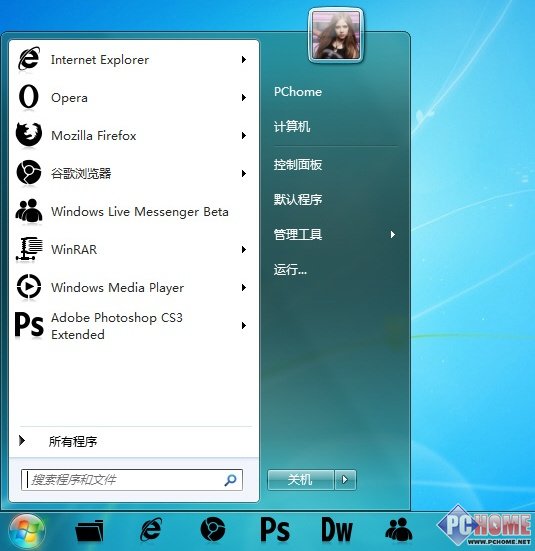This screenshot has height=551, width=535.
Task: Click the 搜索程序和文件 search box
Action: (131, 480)
